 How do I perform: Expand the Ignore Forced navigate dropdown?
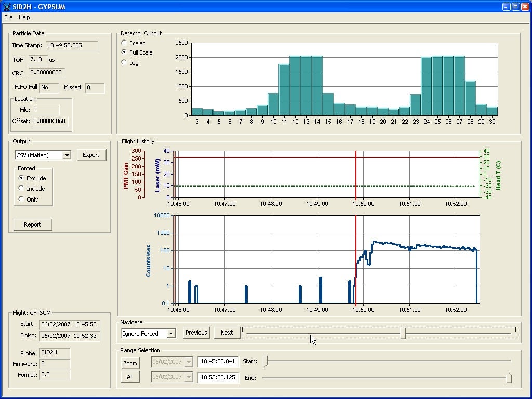click(x=171, y=334)
